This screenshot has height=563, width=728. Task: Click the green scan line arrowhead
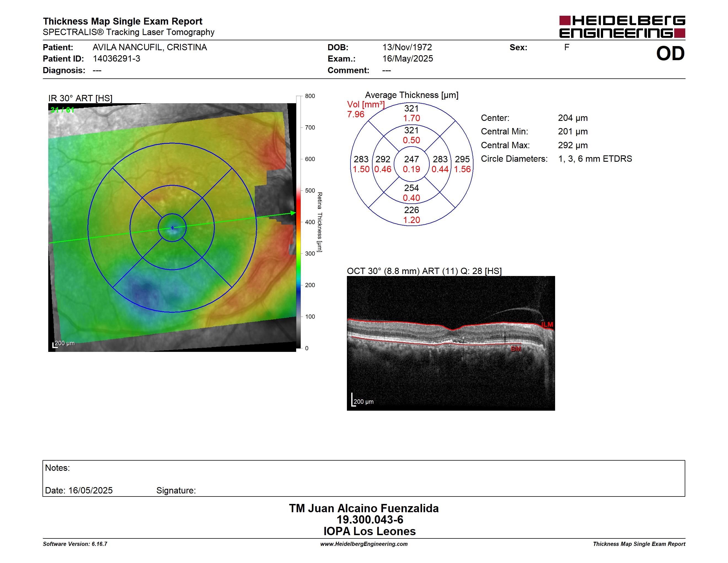pyautogui.click(x=293, y=213)
